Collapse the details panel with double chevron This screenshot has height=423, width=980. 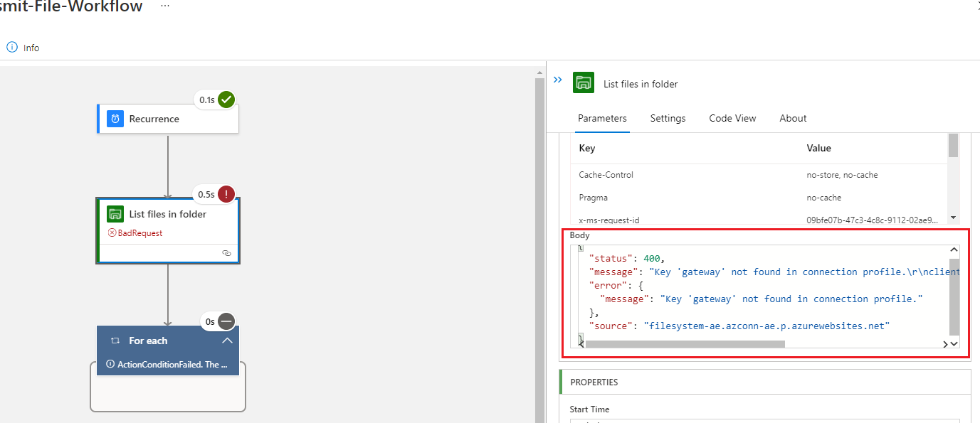[x=558, y=80]
